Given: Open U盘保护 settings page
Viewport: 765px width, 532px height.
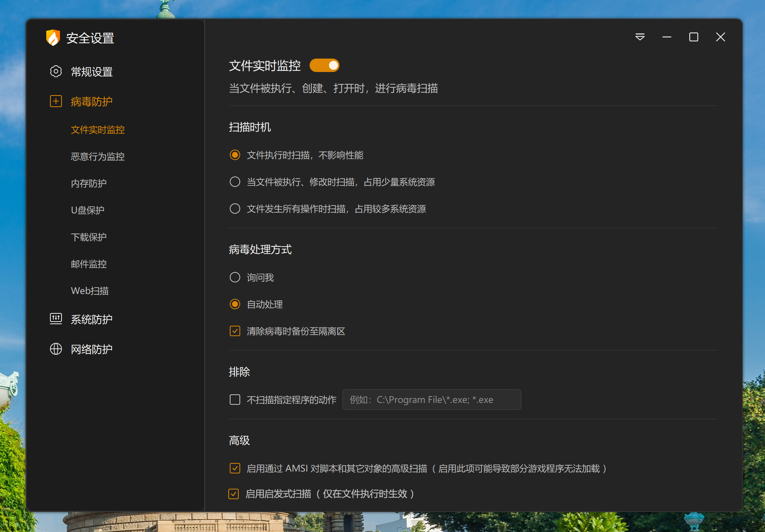Looking at the screenshot, I should (x=88, y=210).
